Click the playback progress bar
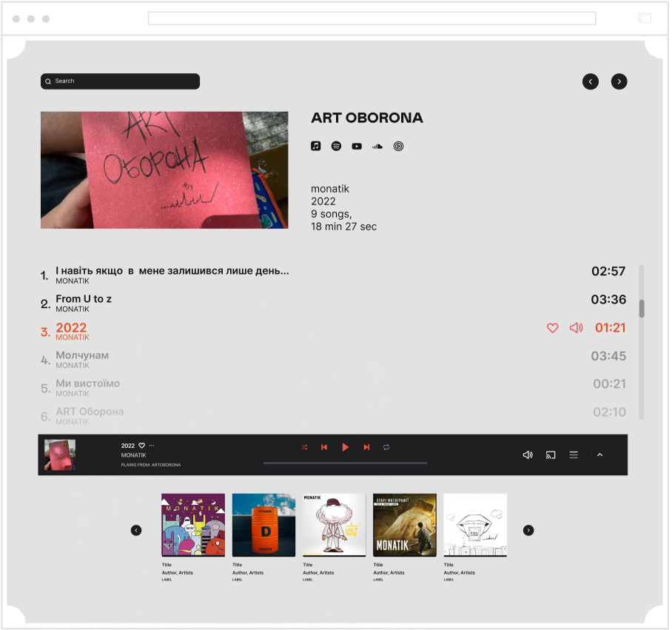Image resolution: width=672 pixels, height=630 pixels. pos(346,464)
